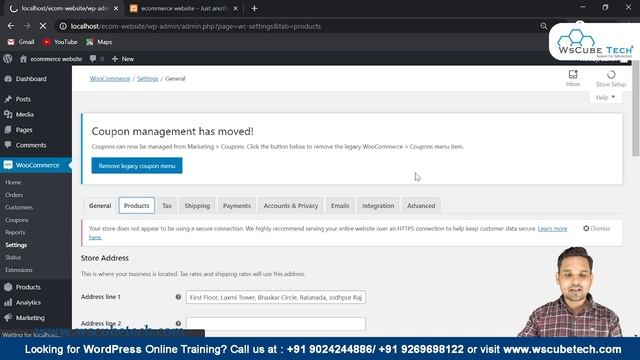Click the Address line 2 input field
This screenshot has height=360, width=640.
[x=276, y=324]
